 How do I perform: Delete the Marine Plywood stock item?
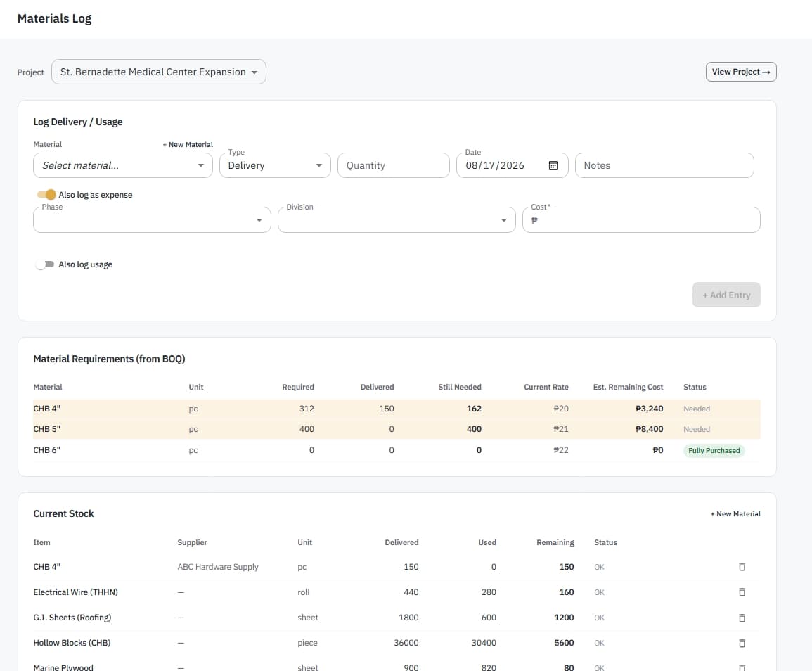[742, 667]
